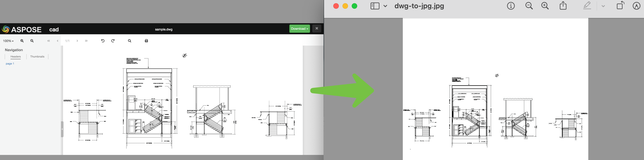Open the highlight options chevron in Preview
Image resolution: width=644 pixels, height=160 pixels.
click(603, 6)
